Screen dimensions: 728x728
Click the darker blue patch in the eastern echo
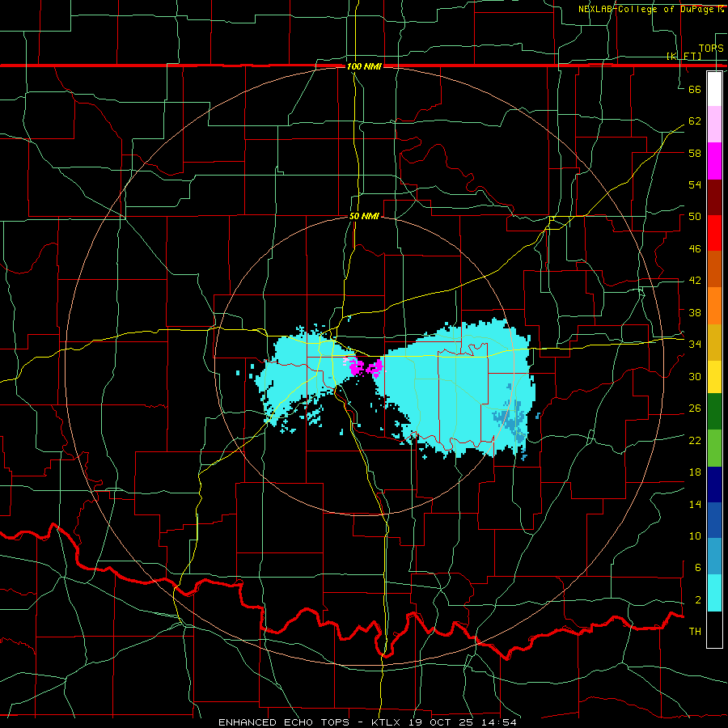[x=512, y=418]
